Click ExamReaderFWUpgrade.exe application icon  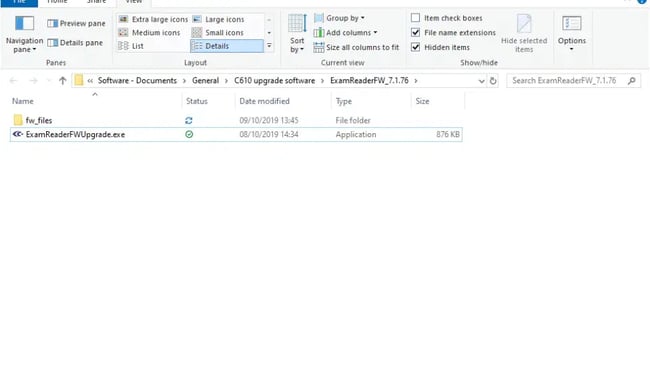tap(18, 134)
